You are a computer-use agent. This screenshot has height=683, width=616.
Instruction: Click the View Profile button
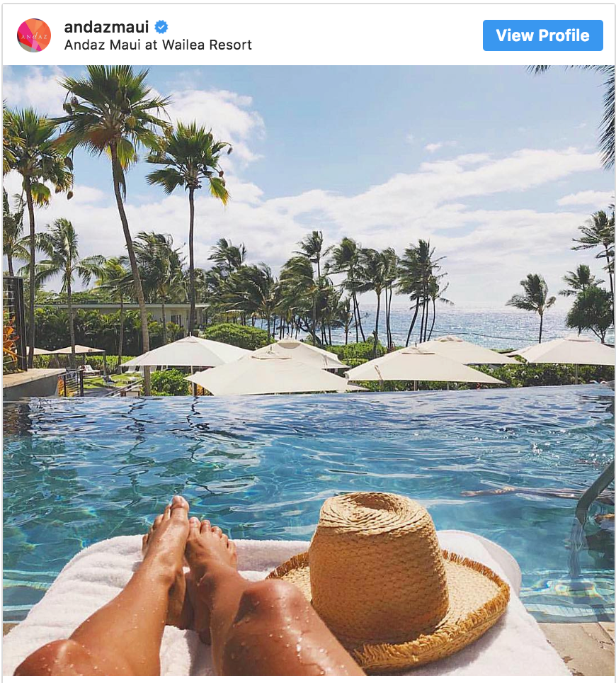[x=542, y=35]
